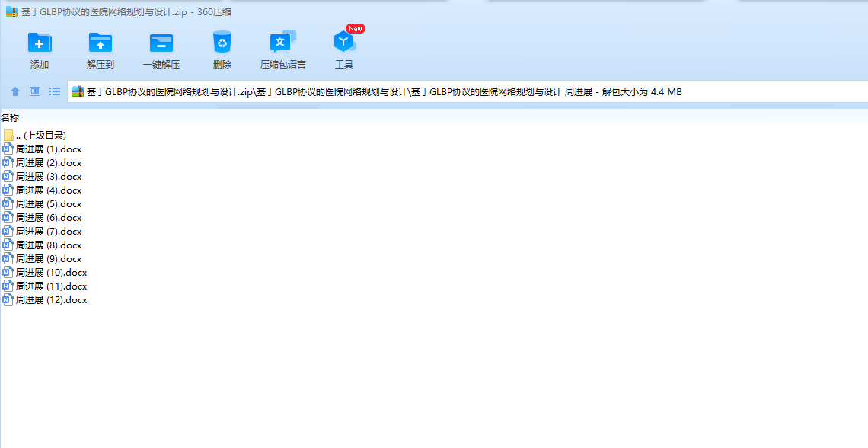Select the file 周进展 (6).docx
Image resolution: width=868 pixels, height=448 pixels.
43,218
